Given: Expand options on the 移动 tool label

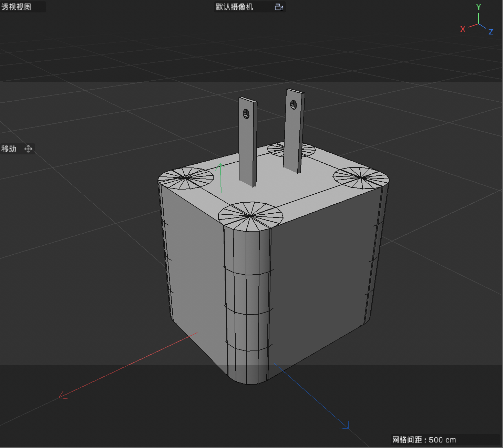Looking at the screenshot, I should 9,149.
